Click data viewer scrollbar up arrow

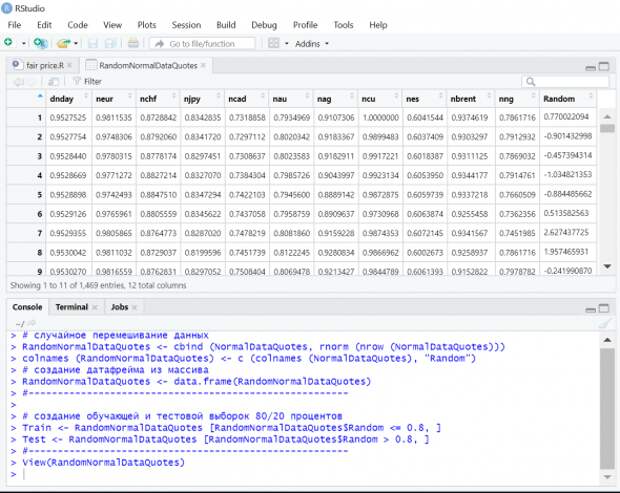tap(607, 116)
